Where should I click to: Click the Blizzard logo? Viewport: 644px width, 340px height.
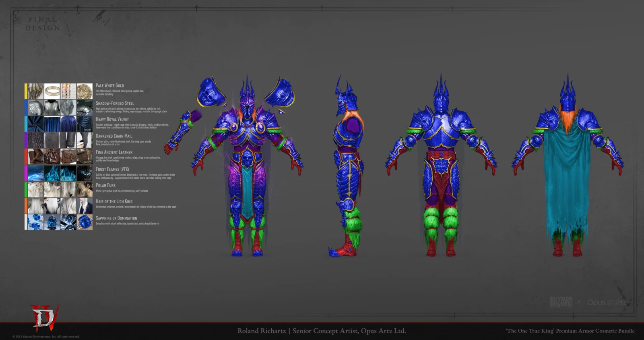[x=561, y=302]
